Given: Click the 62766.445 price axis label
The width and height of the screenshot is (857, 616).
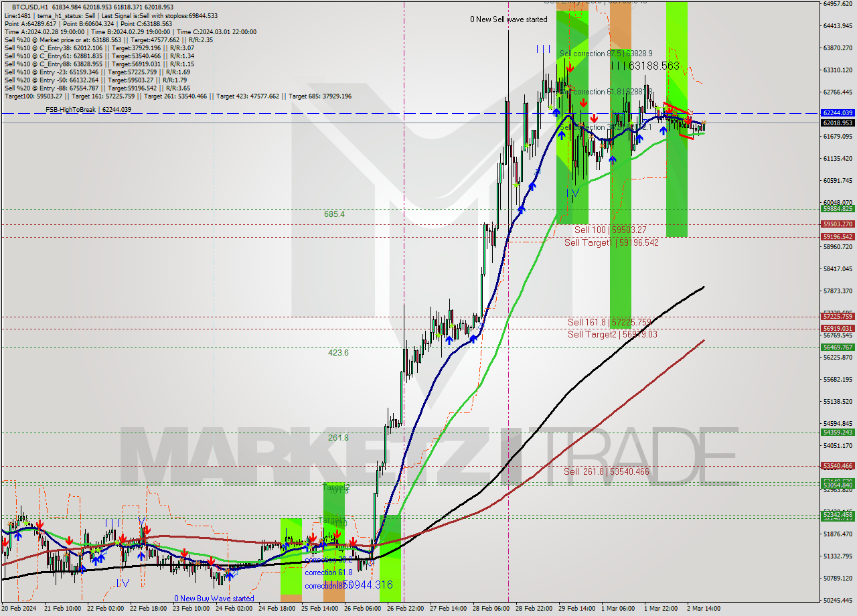Looking at the screenshot, I should [838, 92].
